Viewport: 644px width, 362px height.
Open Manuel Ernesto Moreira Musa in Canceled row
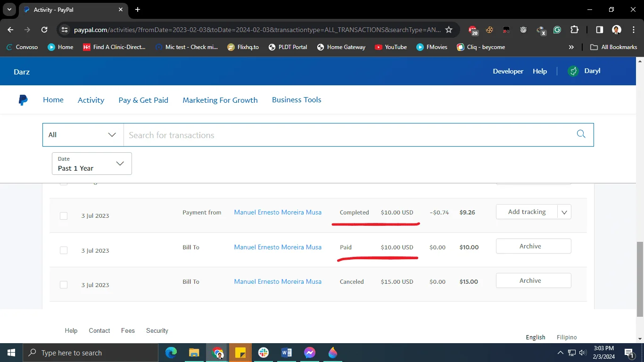[278, 281]
